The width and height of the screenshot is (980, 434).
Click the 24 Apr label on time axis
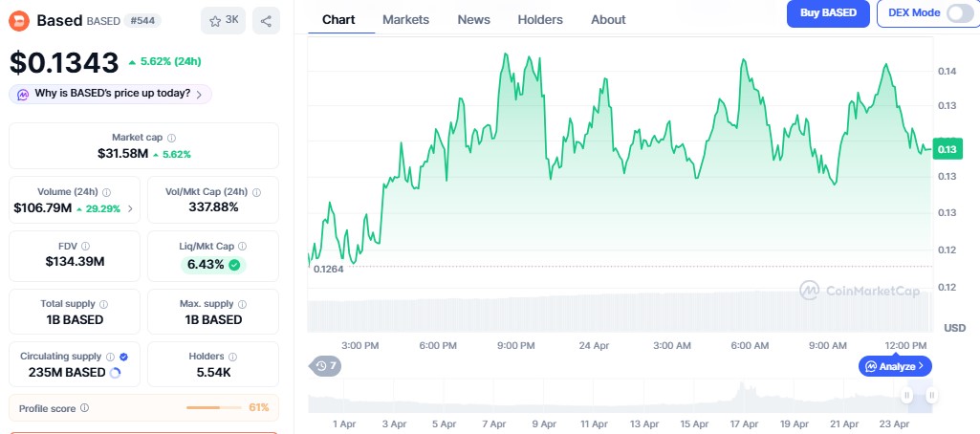[x=594, y=345]
